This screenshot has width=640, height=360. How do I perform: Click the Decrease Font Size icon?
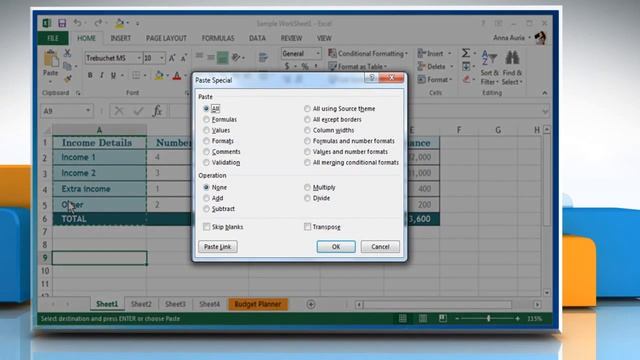184,58
